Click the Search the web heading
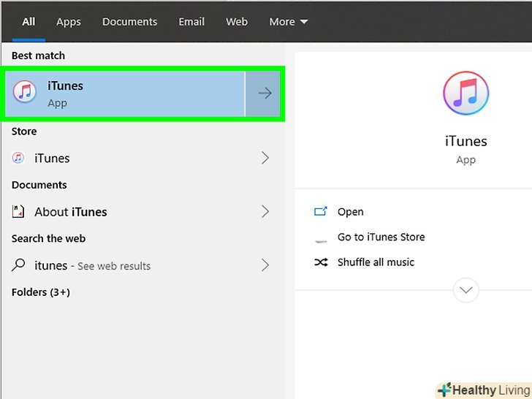 [x=48, y=238]
